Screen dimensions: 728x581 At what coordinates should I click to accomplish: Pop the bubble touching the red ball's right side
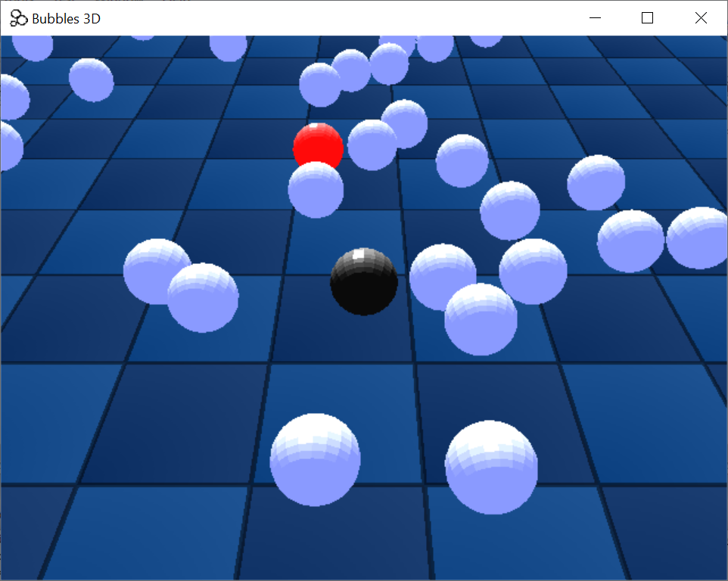(372, 144)
